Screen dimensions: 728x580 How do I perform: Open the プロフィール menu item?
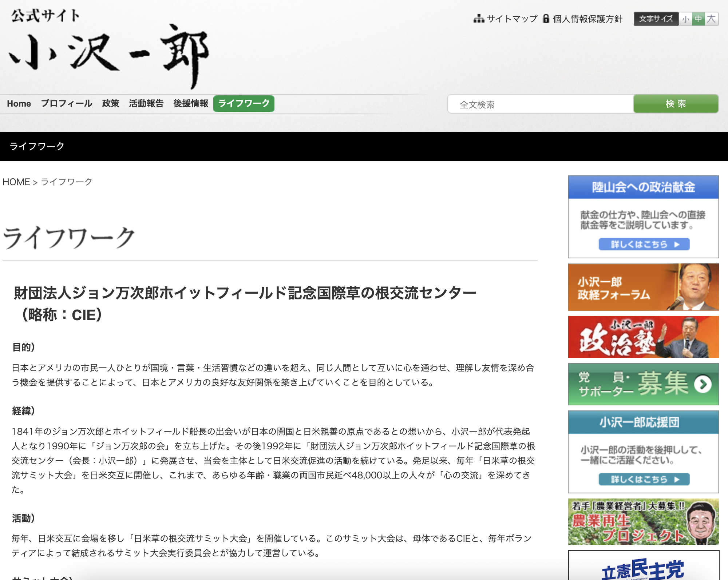click(67, 104)
